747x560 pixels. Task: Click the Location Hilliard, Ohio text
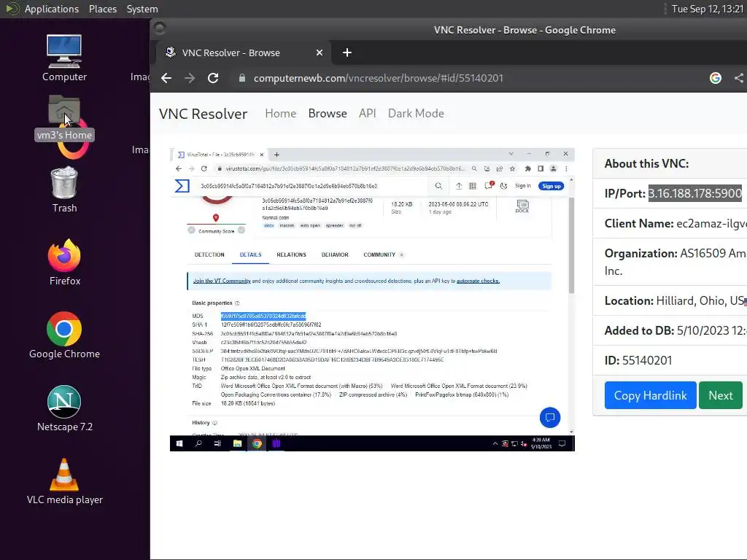(676, 301)
